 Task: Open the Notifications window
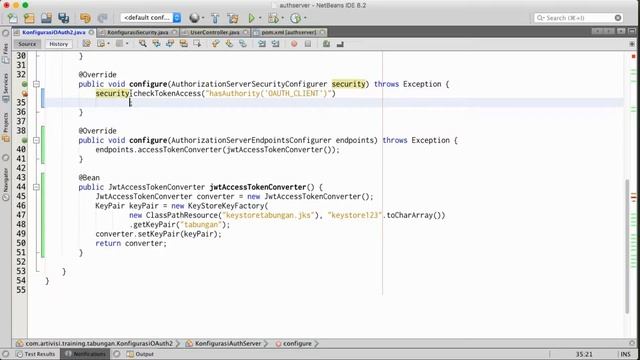pyautogui.click(x=85, y=354)
